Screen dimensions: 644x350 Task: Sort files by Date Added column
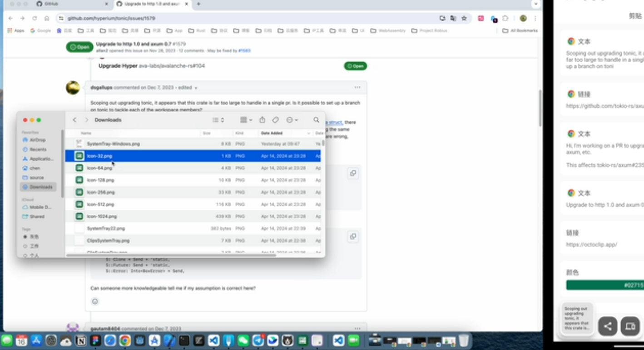coord(272,133)
